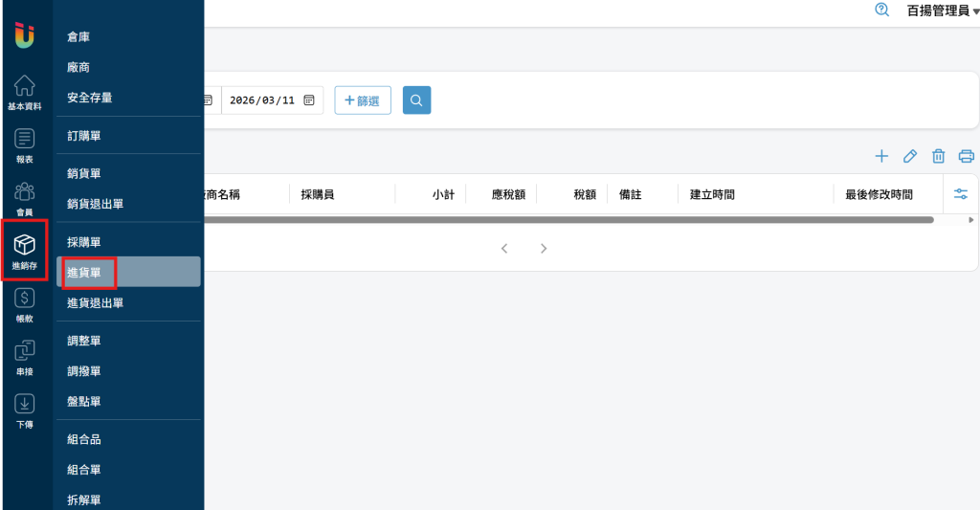980x510 pixels.
Task: Open the help question mark icon
Action: click(882, 11)
